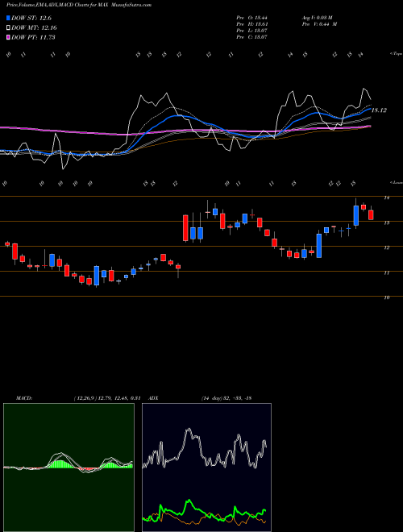This screenshot has width=403, height=532.
Task: Click the price axis label 12
Action: coord(386,247)
